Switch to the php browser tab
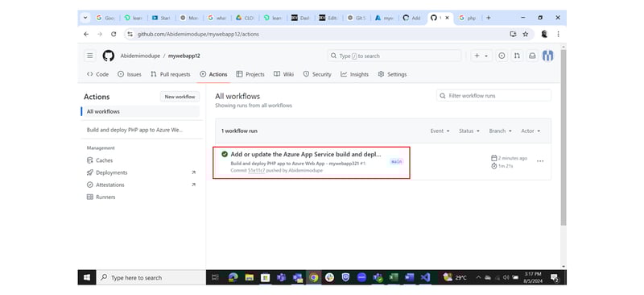 coord(468,18)
